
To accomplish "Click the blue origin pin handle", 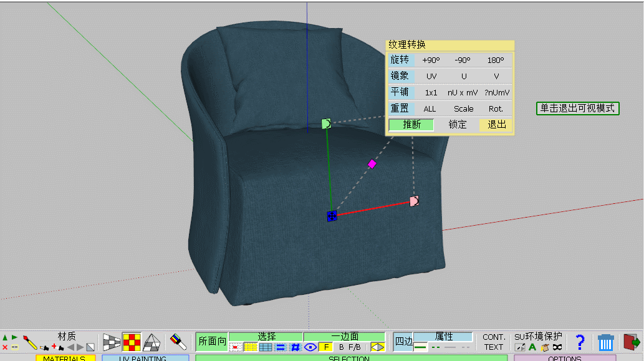I will [332, 216].
